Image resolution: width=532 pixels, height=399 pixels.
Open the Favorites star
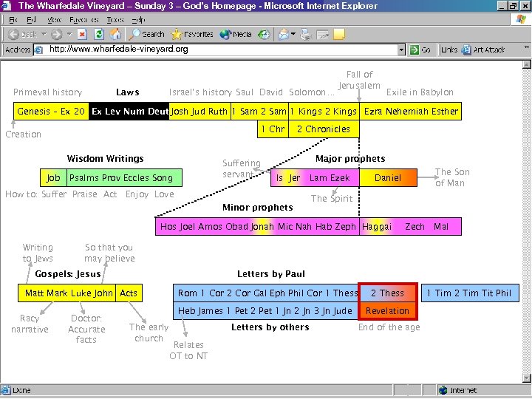(191, 34)
